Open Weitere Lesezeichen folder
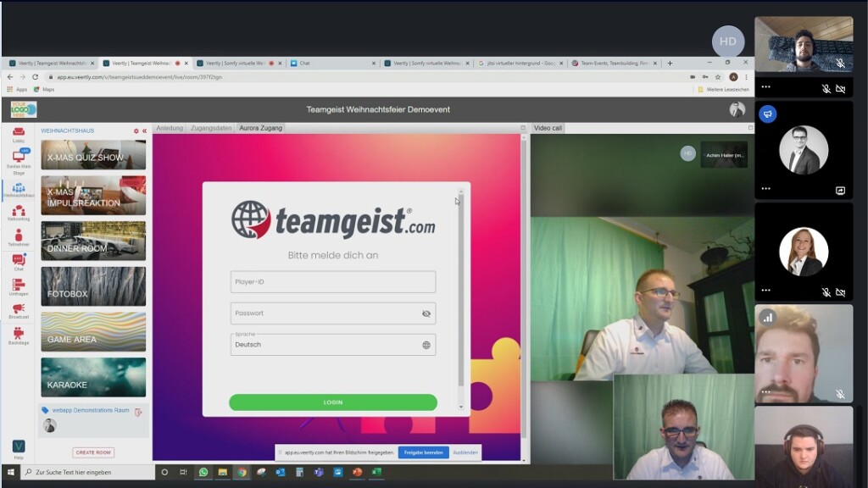 (x=723, y=89)
